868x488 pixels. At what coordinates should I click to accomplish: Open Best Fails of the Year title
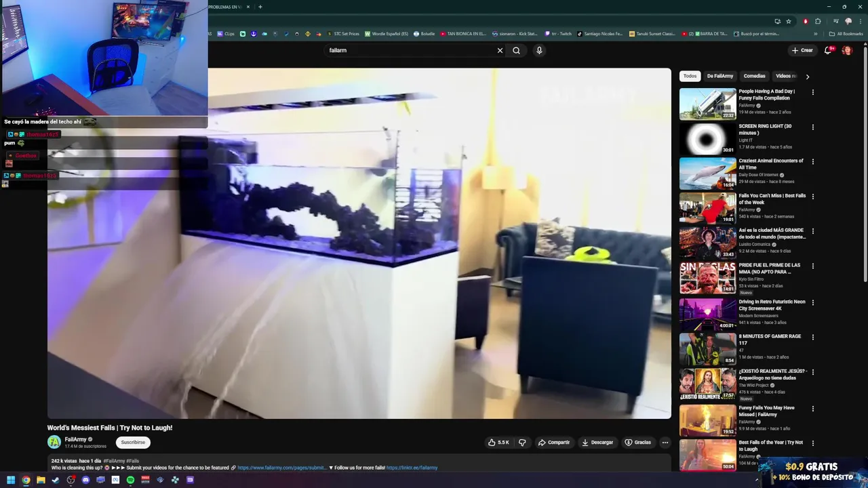pyautogui.click(x=771, y=445)
